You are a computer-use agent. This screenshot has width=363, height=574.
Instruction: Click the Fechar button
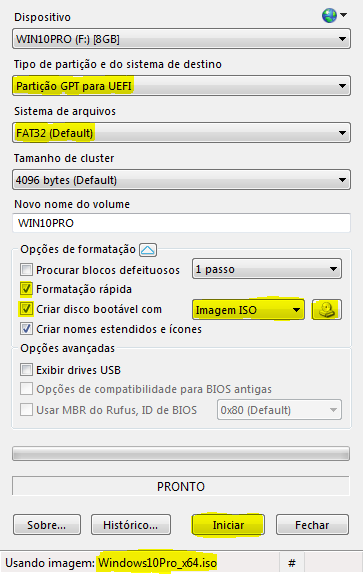312,525
